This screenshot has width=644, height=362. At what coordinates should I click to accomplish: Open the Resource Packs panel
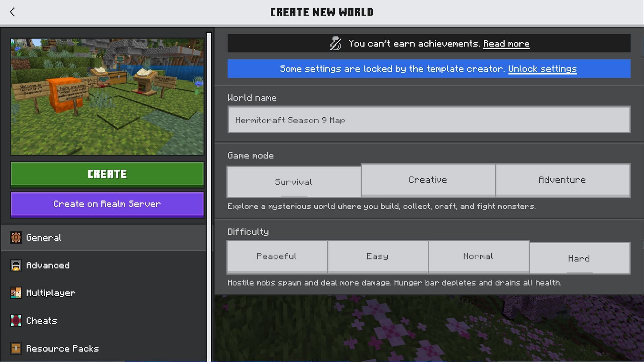[x=63, y=348]
